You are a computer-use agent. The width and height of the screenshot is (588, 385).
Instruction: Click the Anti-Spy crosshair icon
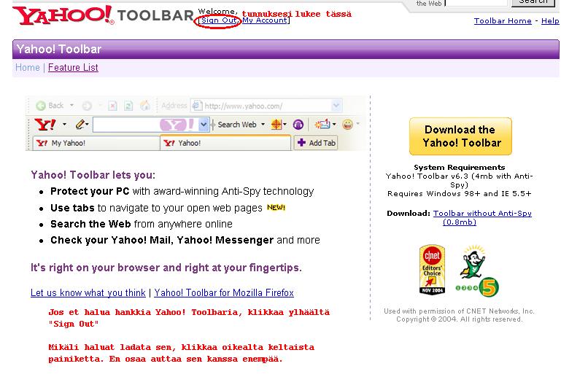(x=277, y=125)
